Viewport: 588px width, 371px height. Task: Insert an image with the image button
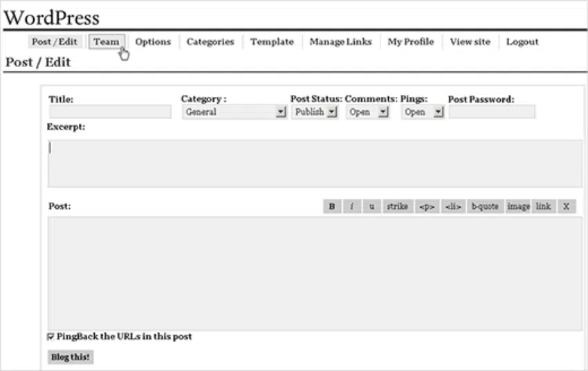click(518, 206)
